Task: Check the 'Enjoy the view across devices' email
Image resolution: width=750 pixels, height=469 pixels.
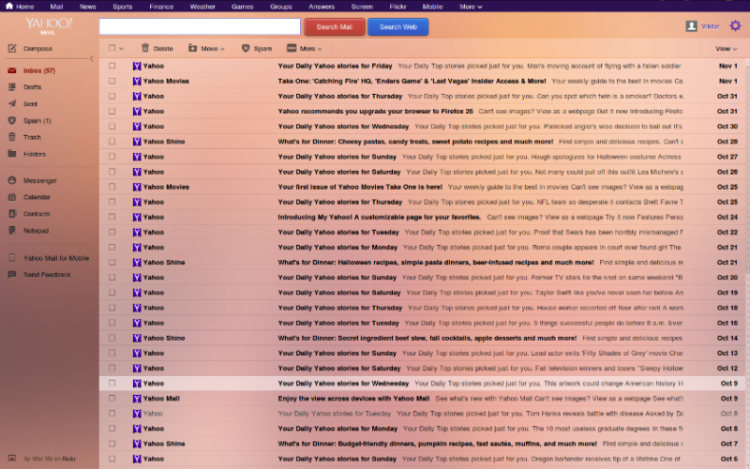Action: tap(112, 398)
